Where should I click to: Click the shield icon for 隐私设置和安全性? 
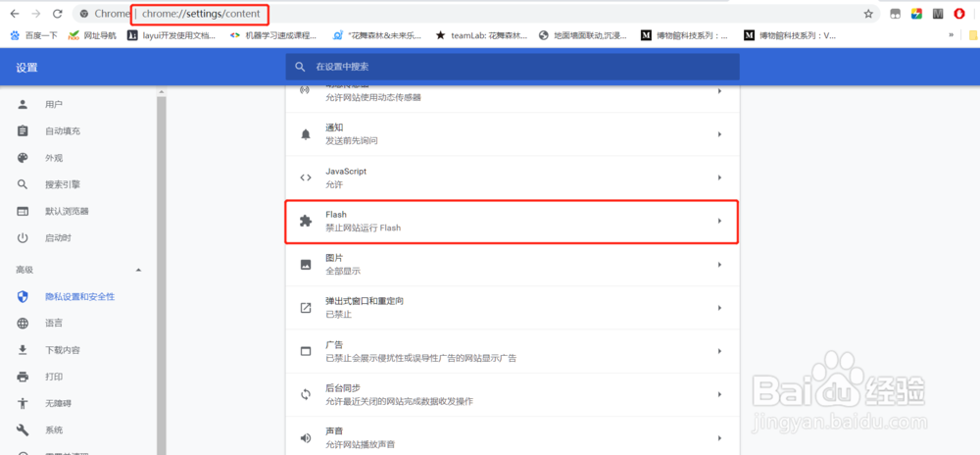[23, 297]
